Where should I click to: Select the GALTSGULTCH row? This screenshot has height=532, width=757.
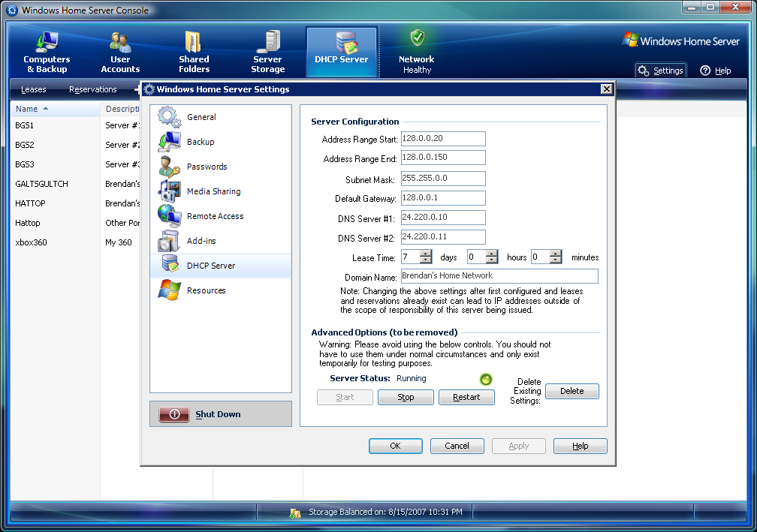point(75,184)
